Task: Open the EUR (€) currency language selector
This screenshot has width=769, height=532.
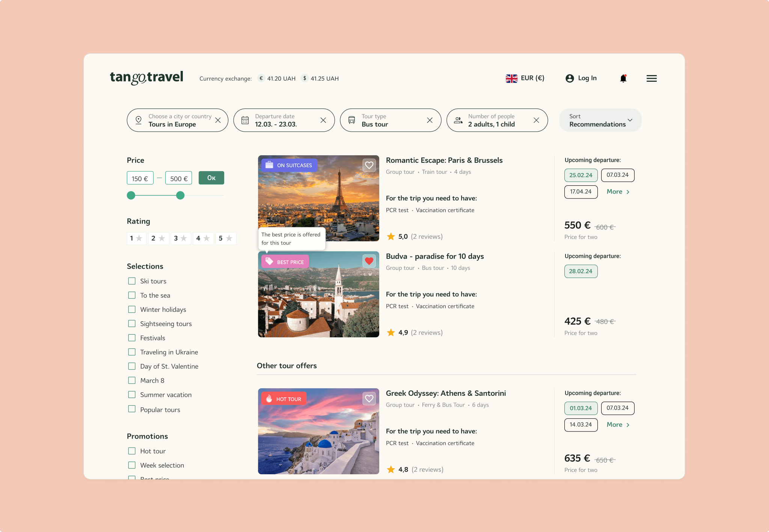Action: [525, 78]
